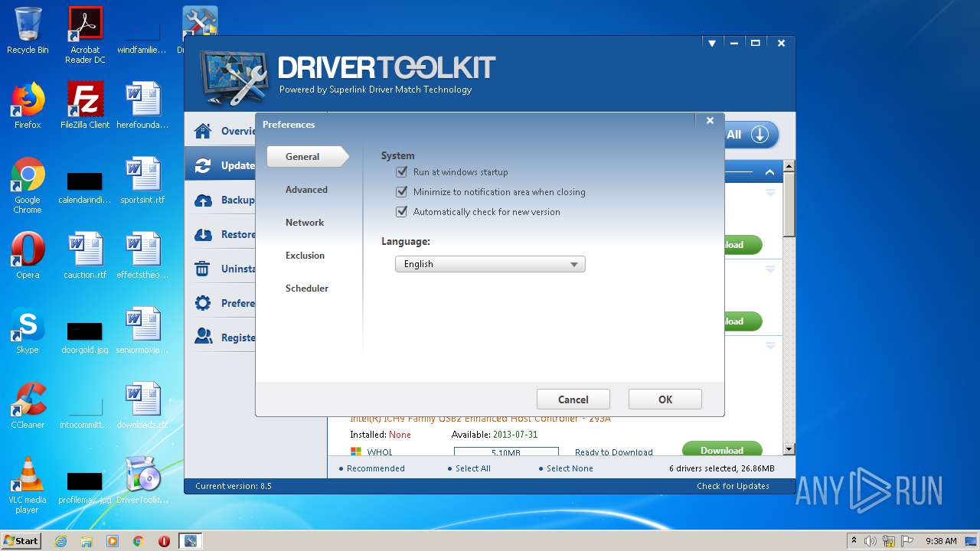Click the driver list scrollbar up arrow
This screenshot has height=551, width=980.
[789, 166]
